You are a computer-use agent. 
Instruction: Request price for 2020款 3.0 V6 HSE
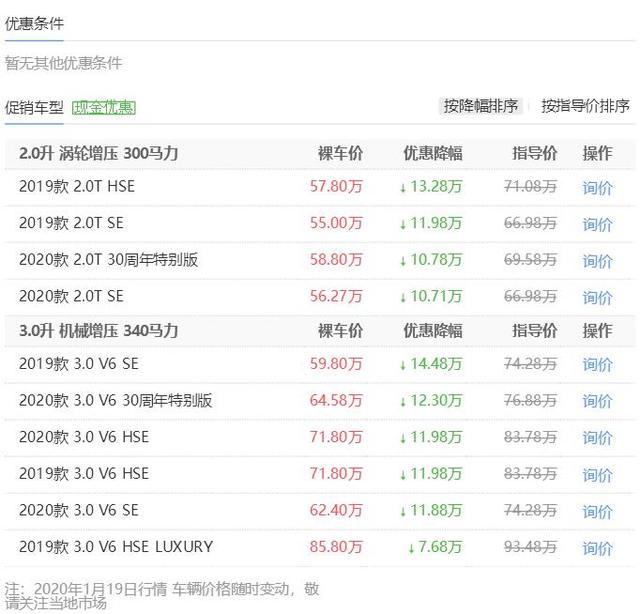pyautogui.click(x=597, y=438)
